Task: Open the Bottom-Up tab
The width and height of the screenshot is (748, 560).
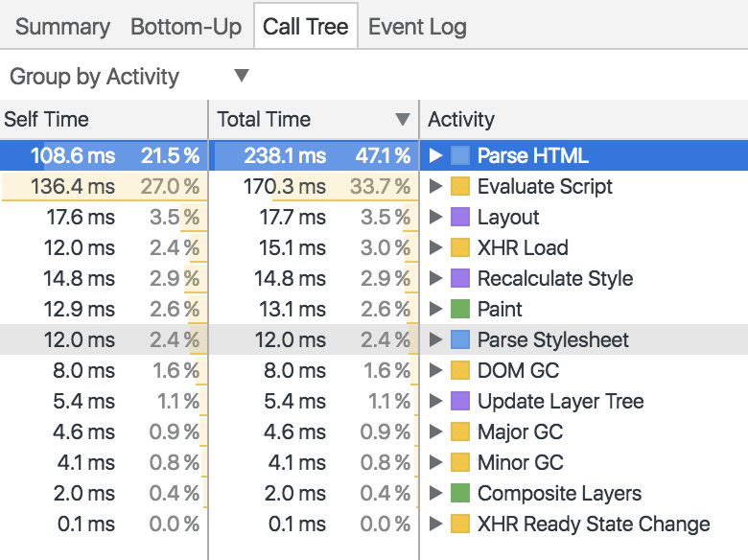Action: (186, 26)
